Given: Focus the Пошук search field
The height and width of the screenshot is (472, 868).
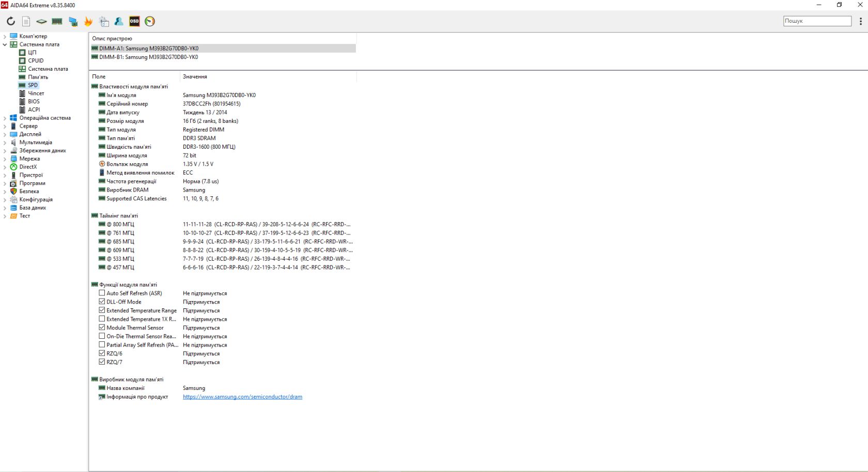Looking at the screenshot, I should pyautogui.click(x=817, y=21).
